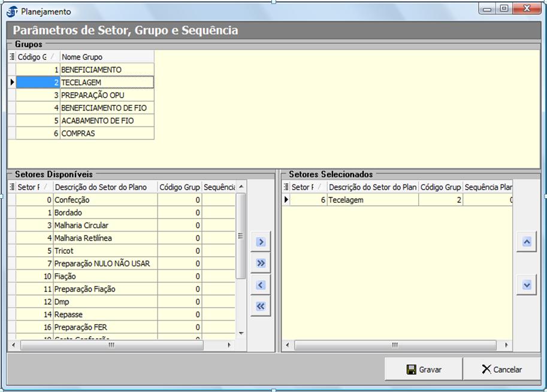Sort by Nome Grupo column header
The height and width of the screenshot is (392, 547).
click(x=106, y=57)
